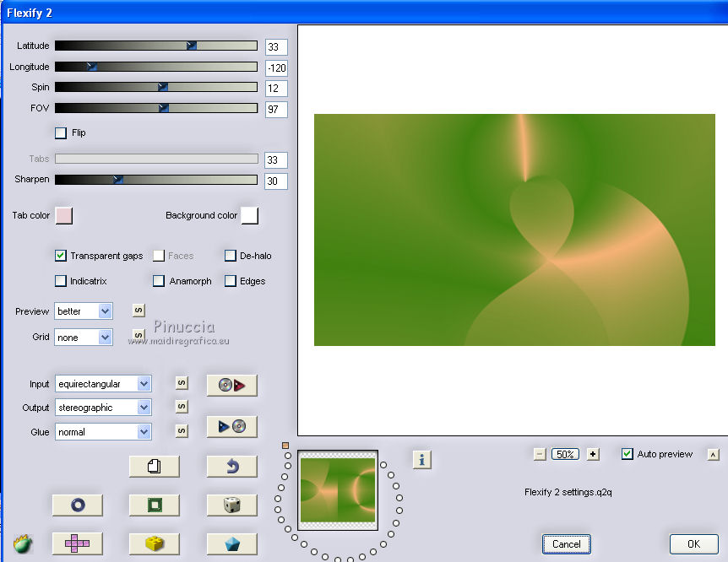Enable the Flip checkbox

coord(60,133)
